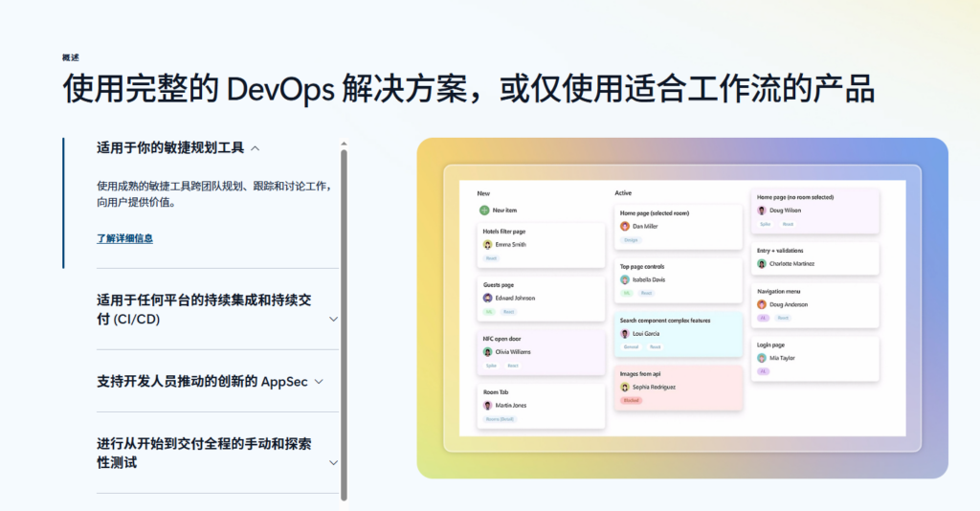Click the Top page controls card title

pyautogui.click(x=642, y=267)
